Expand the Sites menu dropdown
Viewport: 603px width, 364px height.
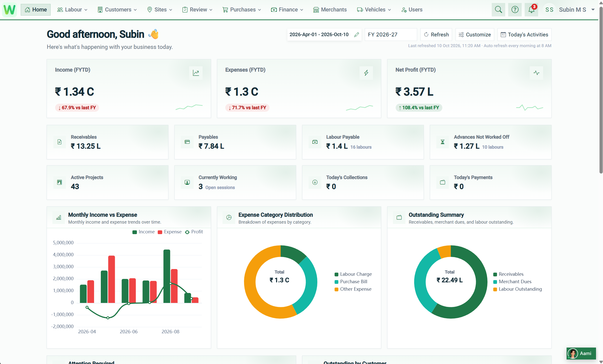160,10
